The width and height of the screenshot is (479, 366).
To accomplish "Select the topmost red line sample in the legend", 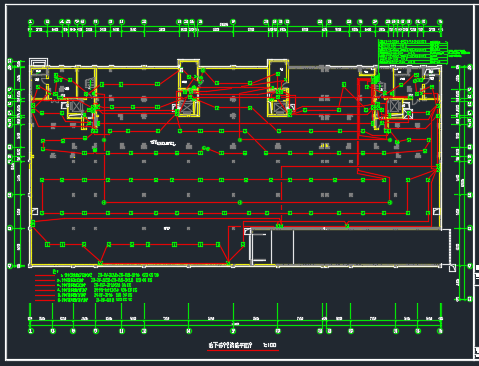I will click(45, 276).
